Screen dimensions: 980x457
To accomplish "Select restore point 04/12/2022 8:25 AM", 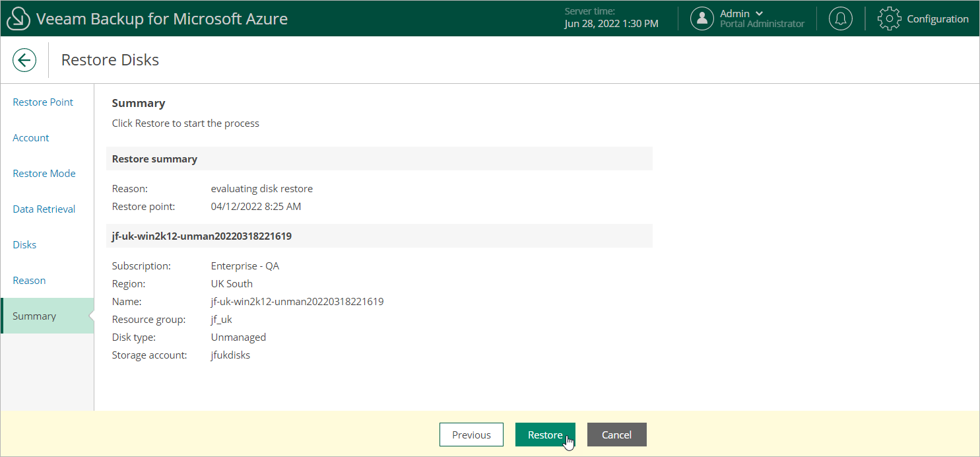I will [256, 207].
